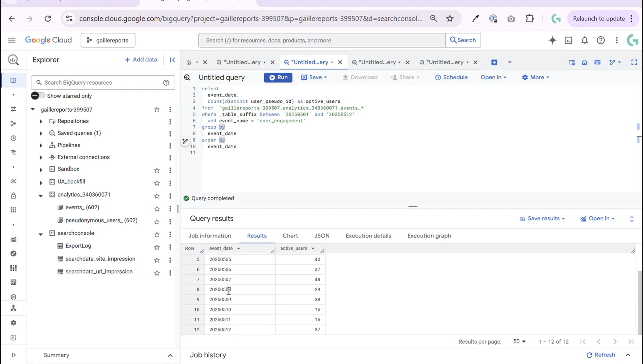Expand the External connections node
Screen dimensions: 643x364
[x=41, y=157]
